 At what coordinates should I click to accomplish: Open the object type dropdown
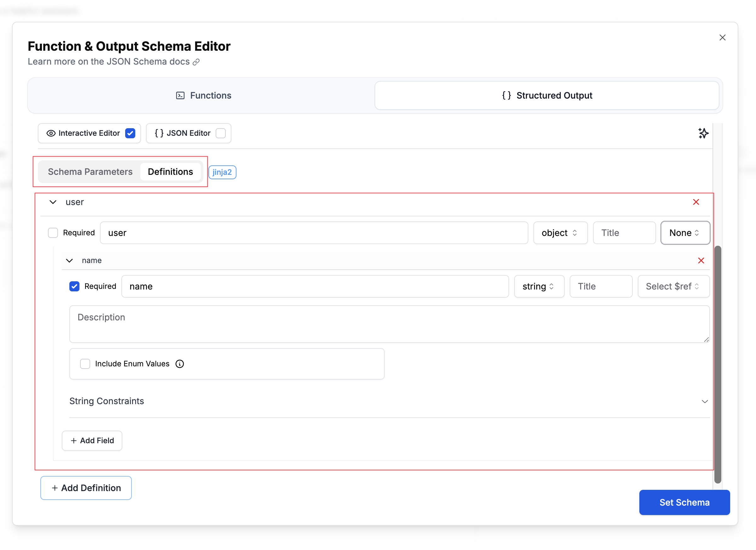tap(560, 232)
